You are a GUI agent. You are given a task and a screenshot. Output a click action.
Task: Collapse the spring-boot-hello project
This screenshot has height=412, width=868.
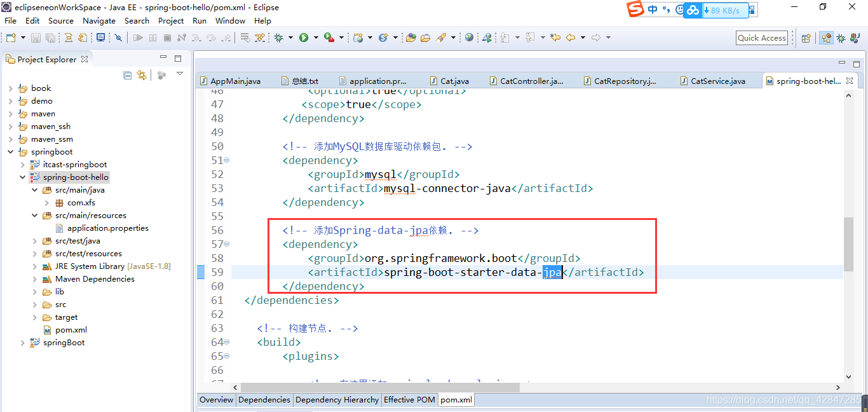22,177
